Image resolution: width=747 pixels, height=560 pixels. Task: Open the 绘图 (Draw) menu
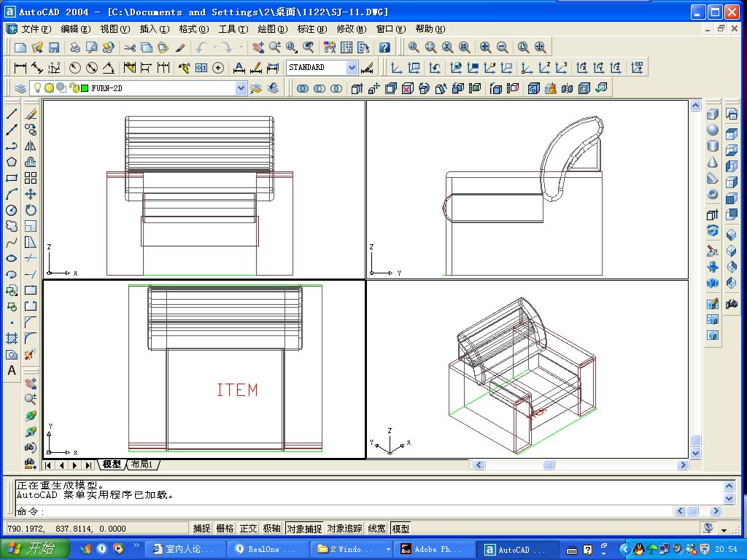pyautogui.click(x=272, y=29)
